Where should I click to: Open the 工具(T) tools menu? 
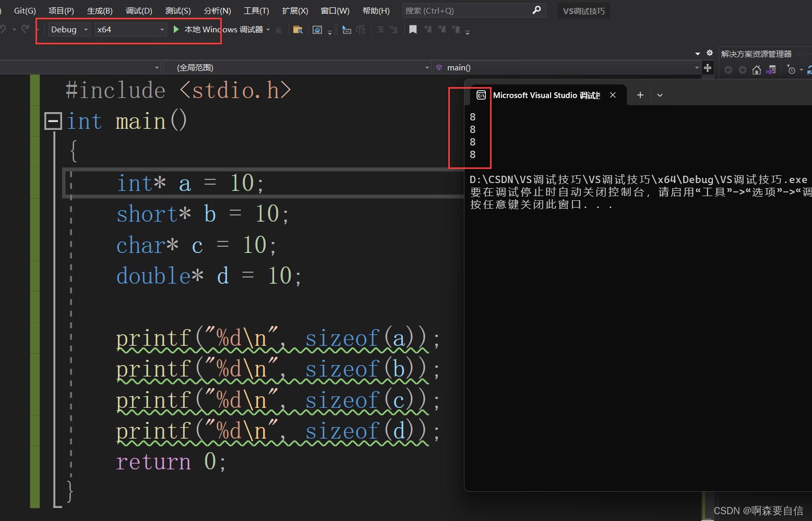tap(256, 10)
